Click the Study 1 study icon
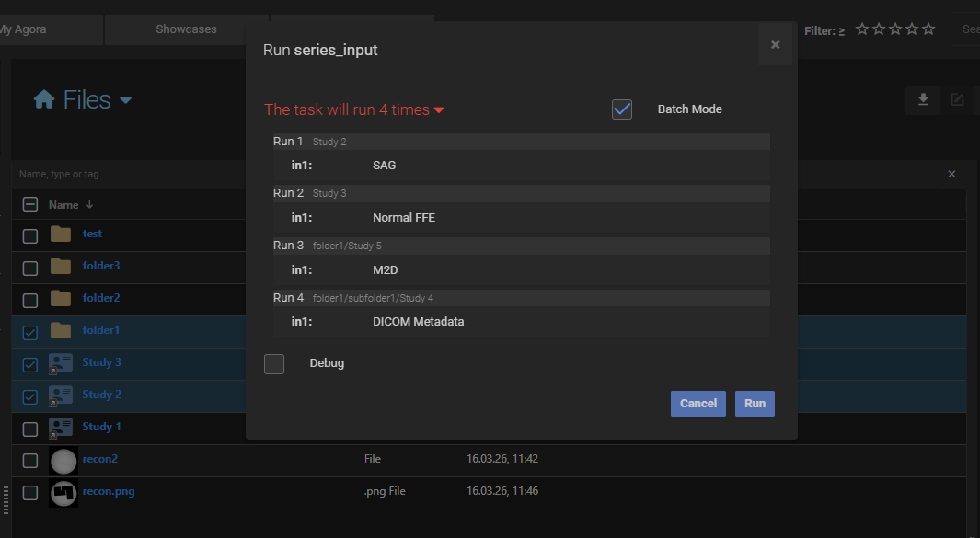The height and width of the screenshot is (538, 980). [61, 427]
